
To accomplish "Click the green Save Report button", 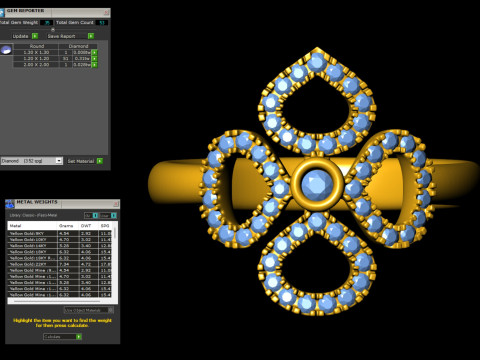I will pyautogui.click(x=91, y=36).
